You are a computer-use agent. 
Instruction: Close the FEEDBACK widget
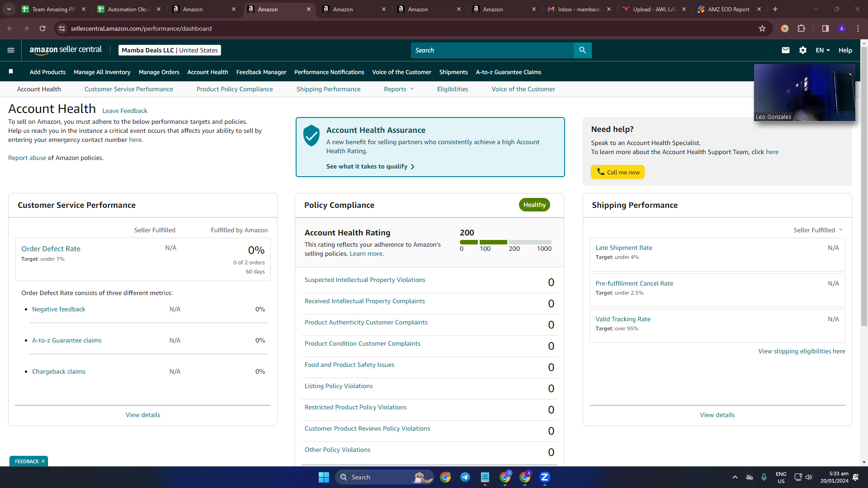43,461
